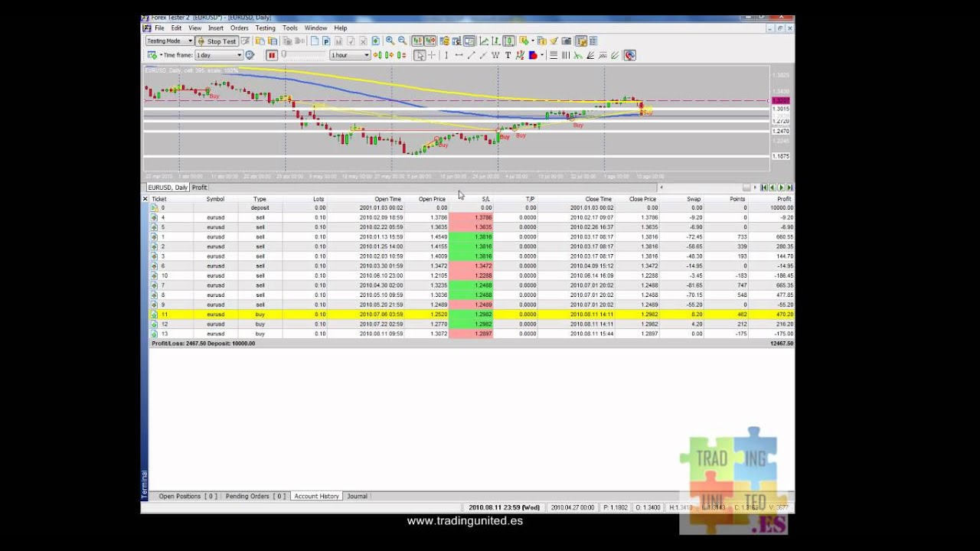980x551 pixels.
Task: Click the first open folder toolbar icon
Action: pyautogui.click(x=260, y=41)
